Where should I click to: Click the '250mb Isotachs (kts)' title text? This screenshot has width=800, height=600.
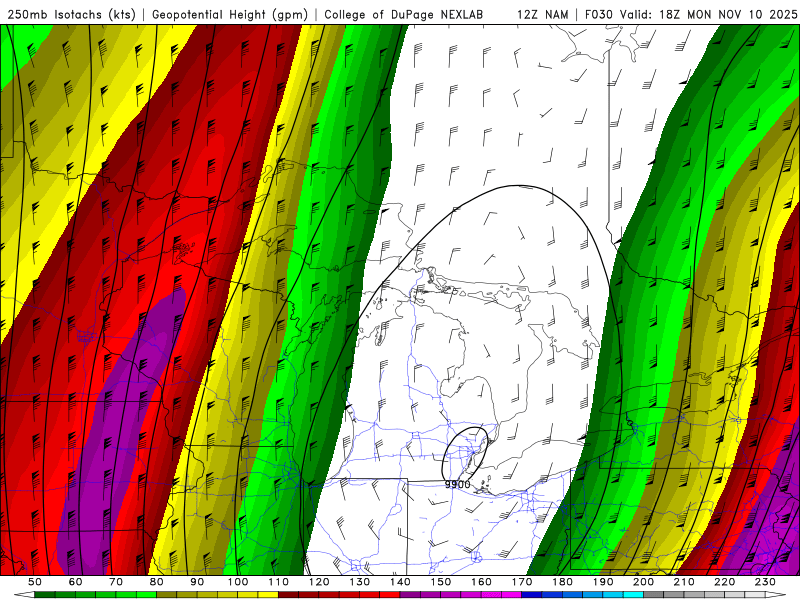tap(71, 15)
